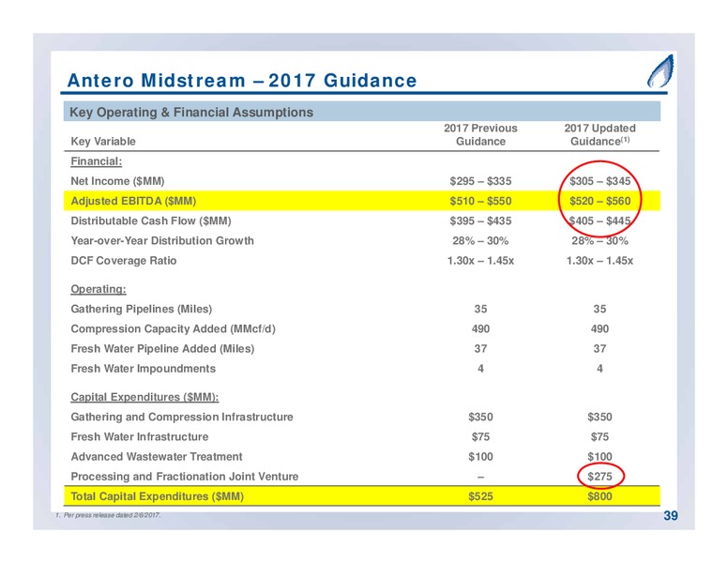Click the slide page number 39

tap(671, 516)
